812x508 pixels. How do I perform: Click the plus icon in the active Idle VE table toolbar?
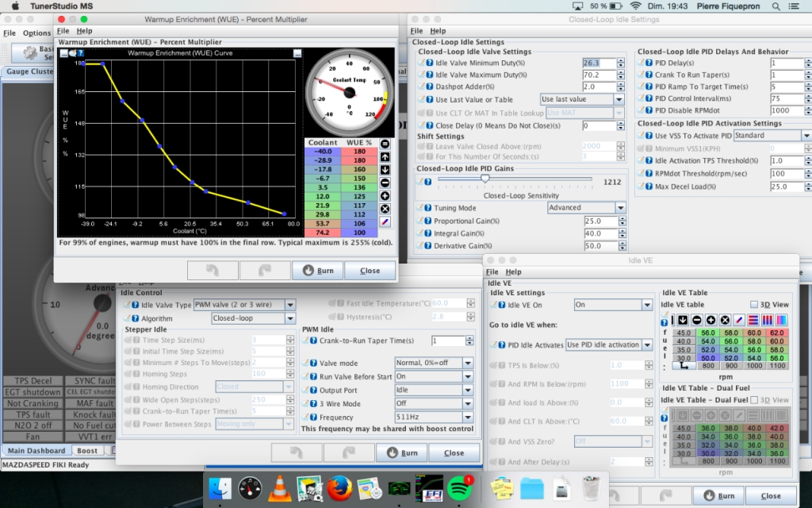click(x=710, y=320)
